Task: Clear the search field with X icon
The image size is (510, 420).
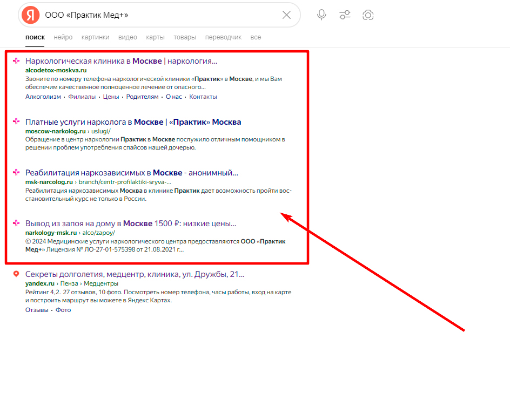Action: [x=286, y=15]
